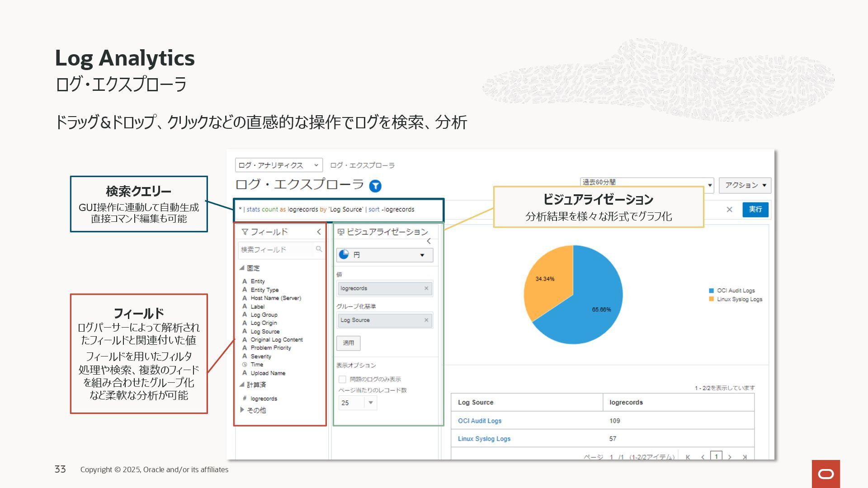Click the 適用 apply button
The width and height of the screenshot is (868, 488).
pyautogui.click(x=348, y=343)
